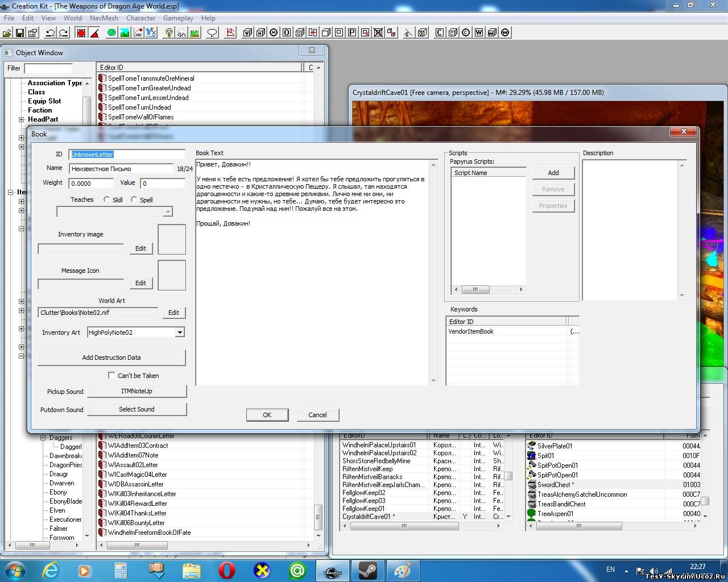Click the circled W toolbar icon
This screenshot has height=582, width=728.
click(505, 32)
